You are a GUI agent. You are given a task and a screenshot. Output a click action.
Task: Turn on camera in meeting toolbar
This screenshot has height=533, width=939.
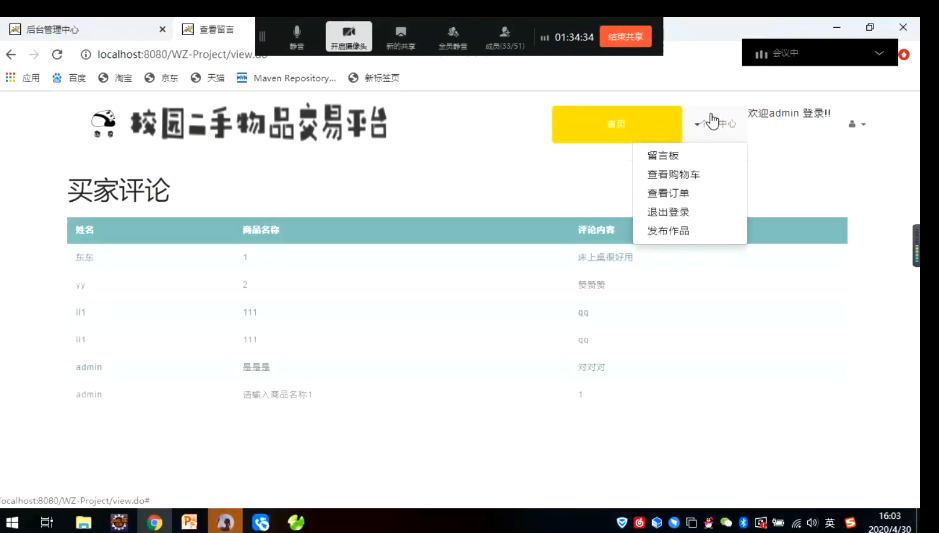coord(349,37)
